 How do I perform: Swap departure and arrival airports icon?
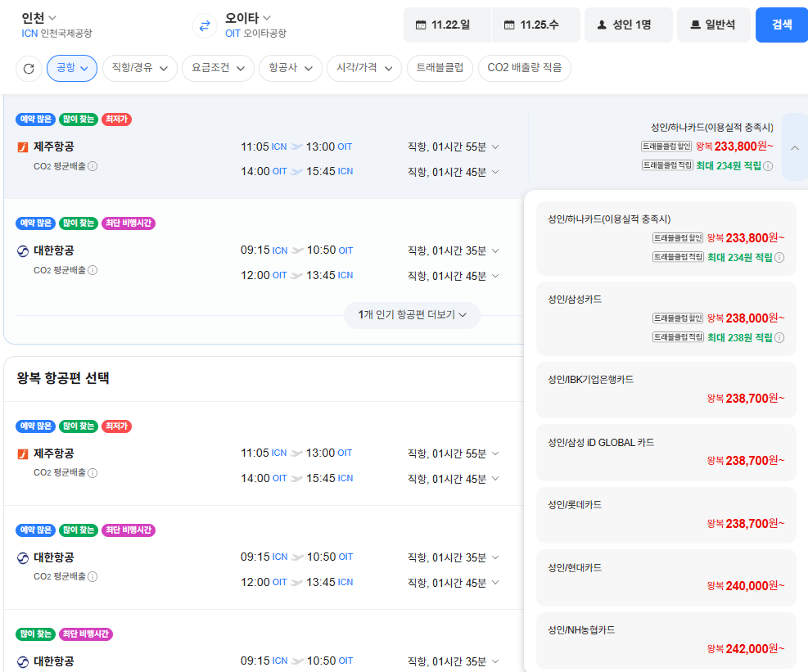205,25
